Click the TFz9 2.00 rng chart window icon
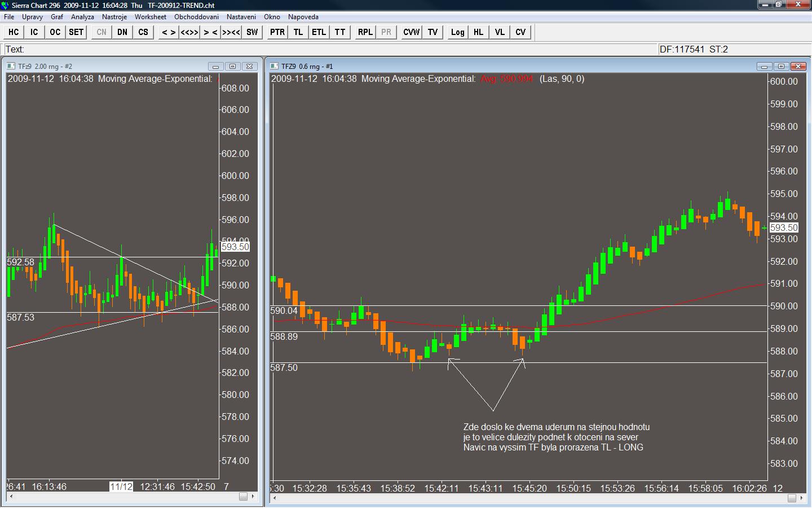 coord(11,66)
